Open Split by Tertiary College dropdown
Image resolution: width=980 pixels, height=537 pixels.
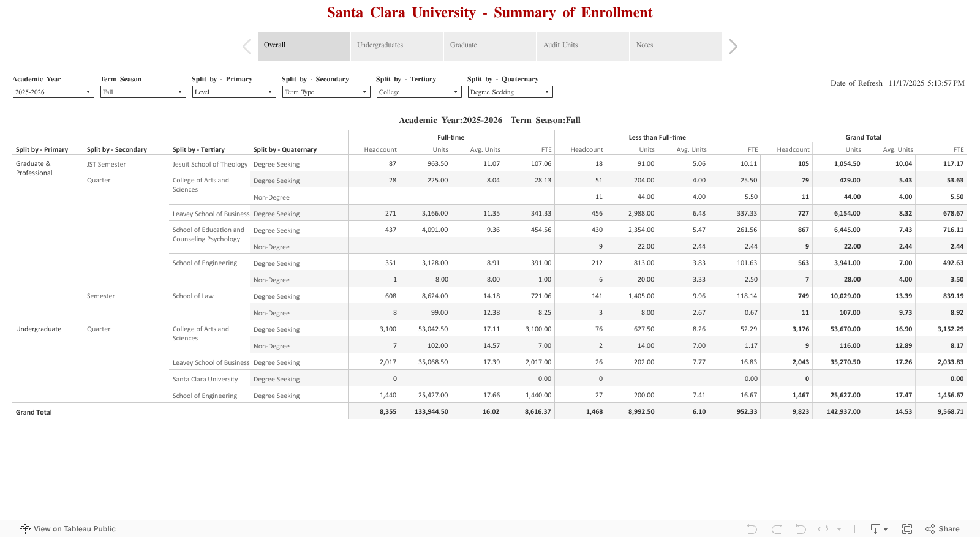(x=419, y=92)
